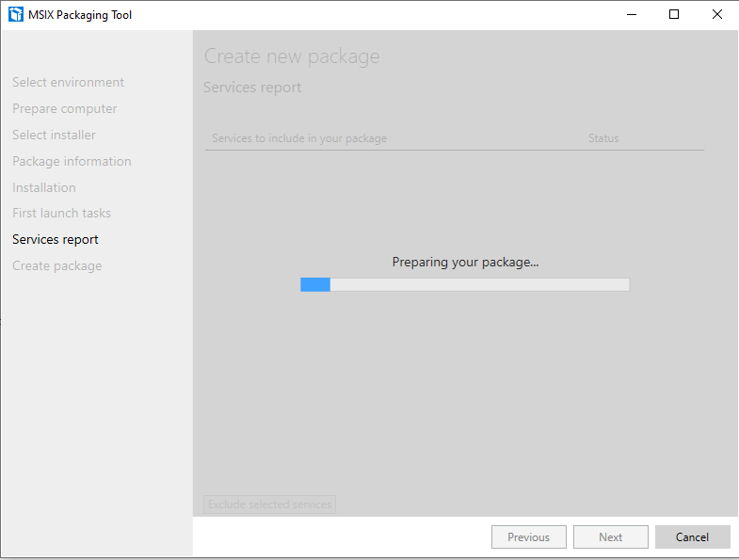739x560 pixels.
Task: Cancel the package creation
Action: click(692, 537)
